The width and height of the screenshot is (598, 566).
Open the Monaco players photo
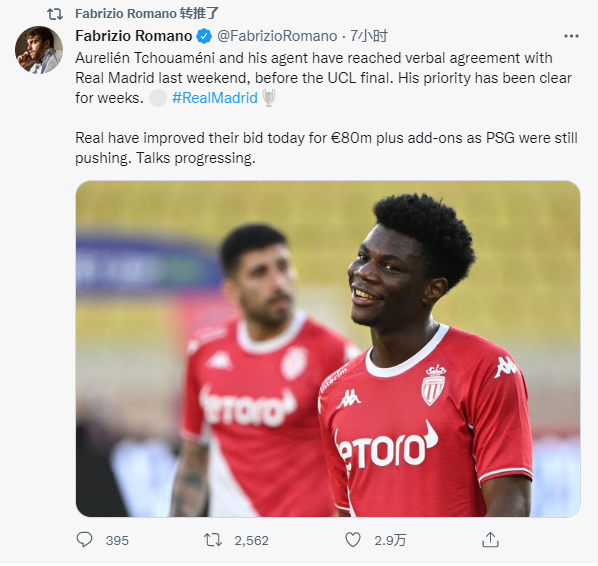328,349
